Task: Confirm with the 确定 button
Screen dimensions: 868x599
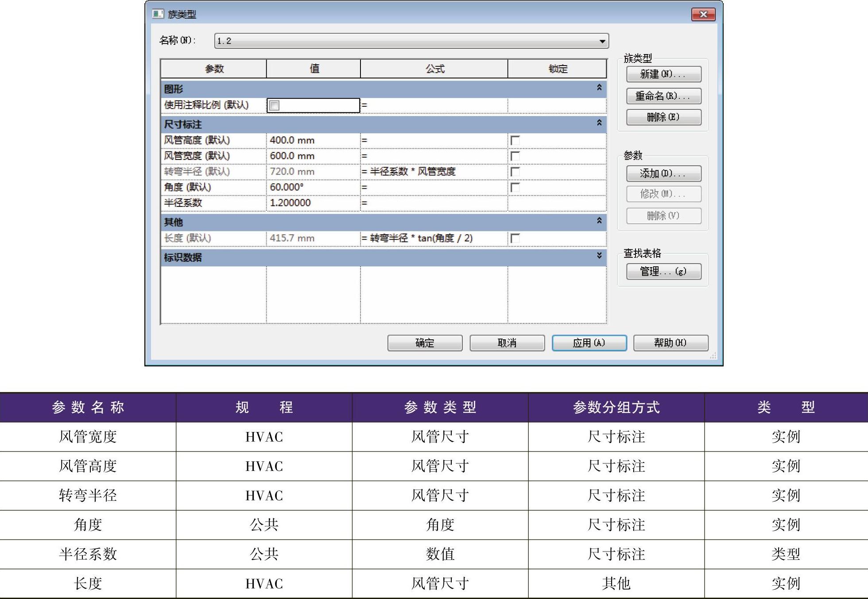Action: click(425, 343)
